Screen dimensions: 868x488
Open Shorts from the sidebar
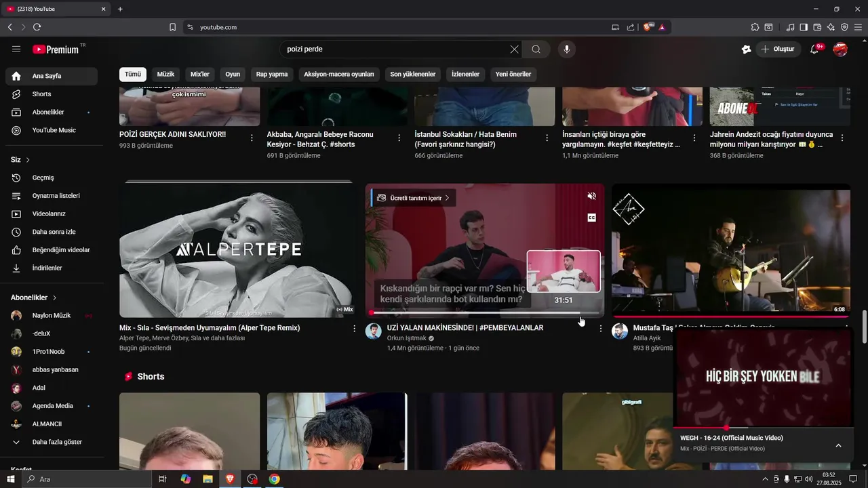(x=52, y=94)
